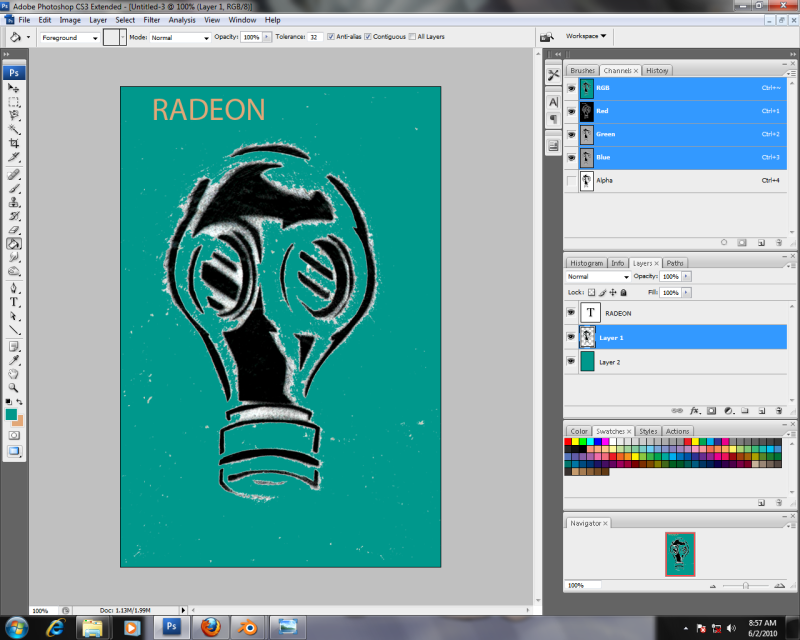Launch Internet Explorer from the taskbar
The width and height of the screenshot is (800, 640).
point(55,627)
